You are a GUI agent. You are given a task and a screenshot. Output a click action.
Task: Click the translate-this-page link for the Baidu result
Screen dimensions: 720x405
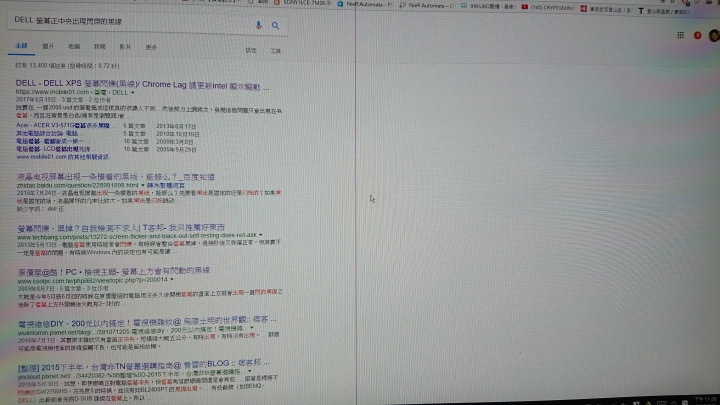coord(166,186)
